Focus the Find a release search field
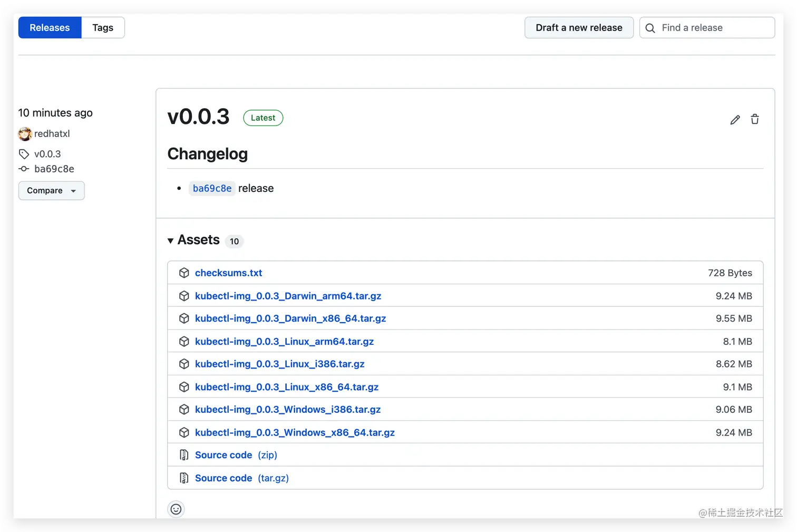The height and width of the screenshot is (532, 797). (x=707, y=27)
